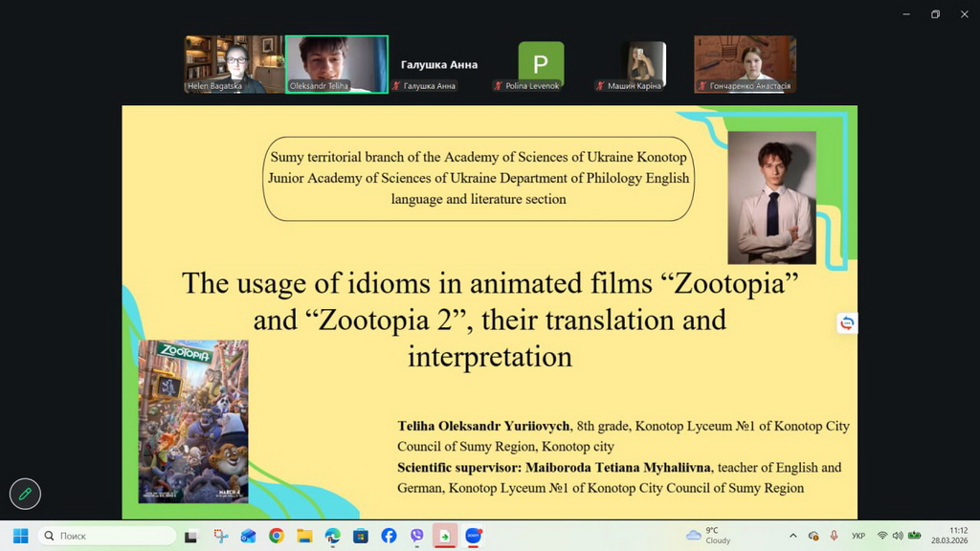Open the Zoom app in taskbar

(x=473, y=536)
